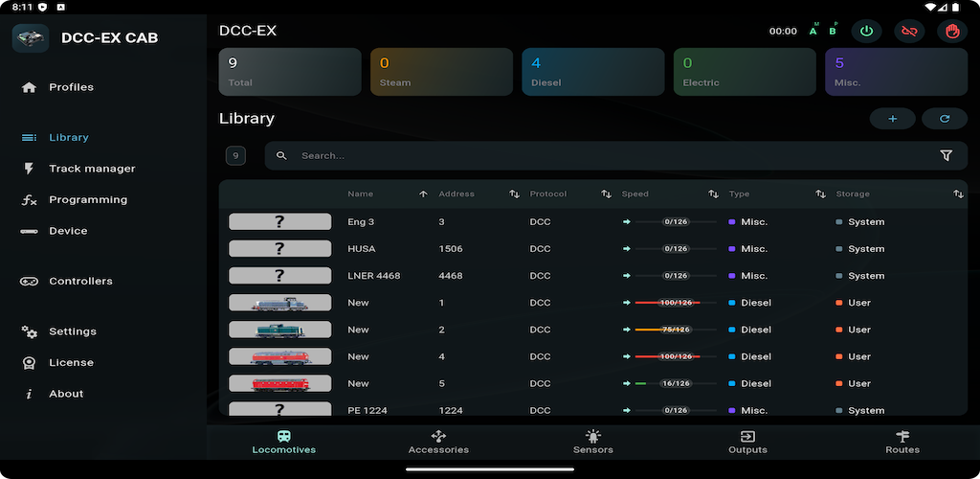Click the disconnected link icon
Screen dimensions: 980x479
909,32
